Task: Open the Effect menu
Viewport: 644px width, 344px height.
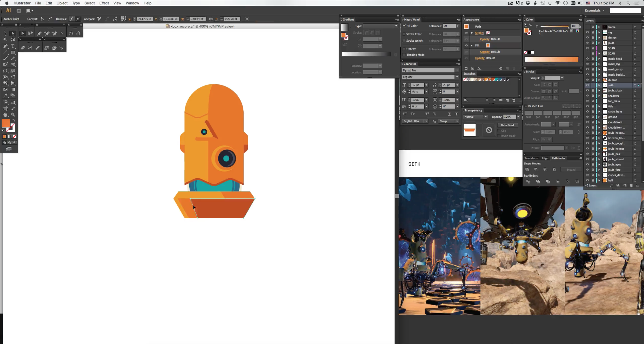Action: click(104, 3)
